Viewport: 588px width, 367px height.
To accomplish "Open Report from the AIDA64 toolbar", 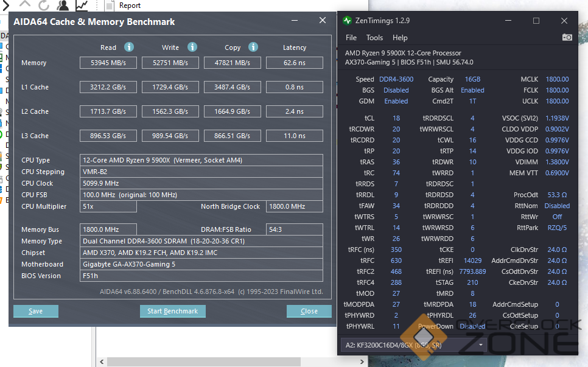I will [x=122, y=5].
